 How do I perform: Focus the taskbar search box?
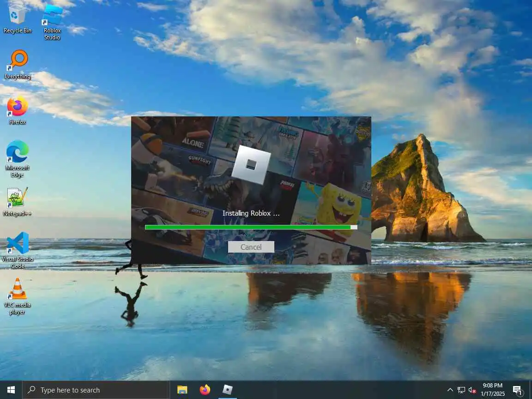coord(96,390)
